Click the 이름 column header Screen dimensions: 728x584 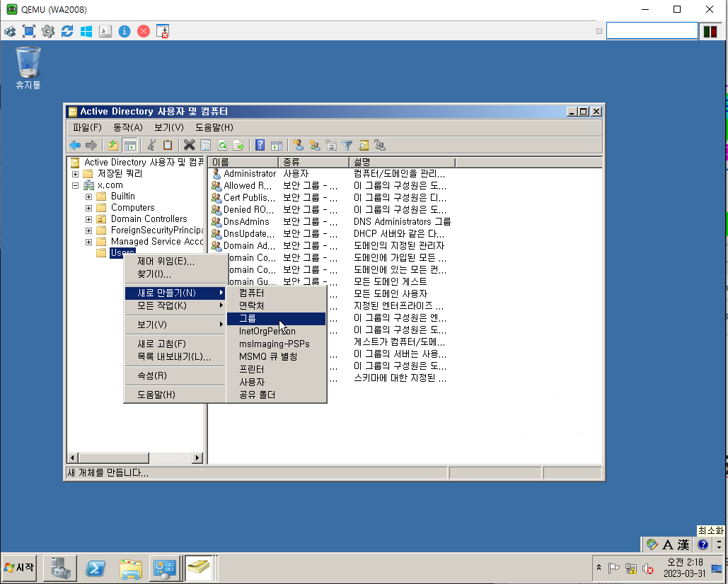243,162
